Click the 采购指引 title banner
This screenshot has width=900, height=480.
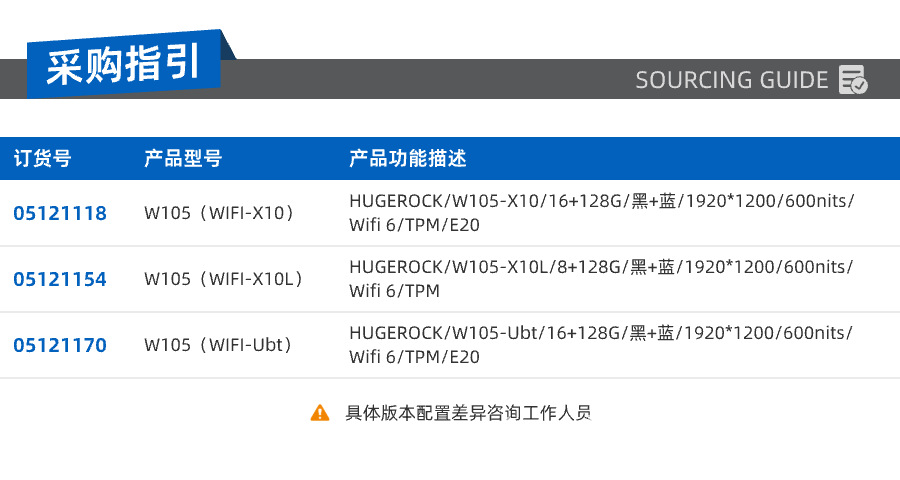[123, 66]
